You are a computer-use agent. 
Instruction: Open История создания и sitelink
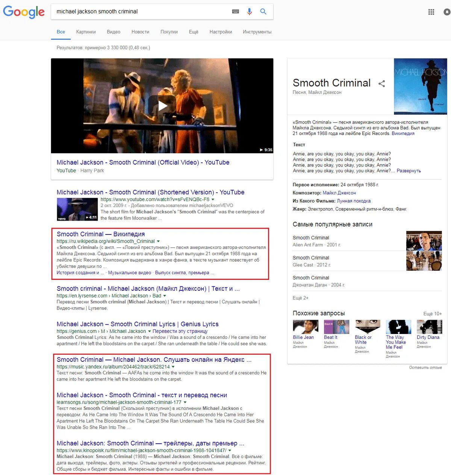(80, 273)
